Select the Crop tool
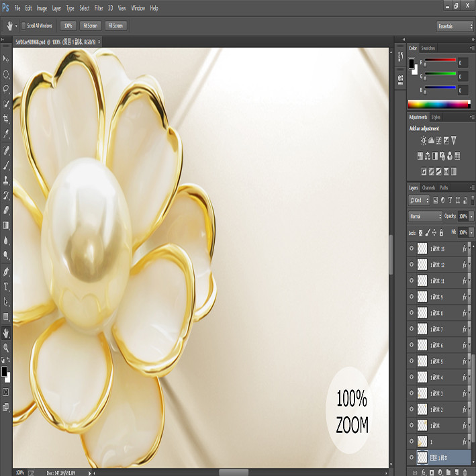476x476 pixels. tap(6, 119)
